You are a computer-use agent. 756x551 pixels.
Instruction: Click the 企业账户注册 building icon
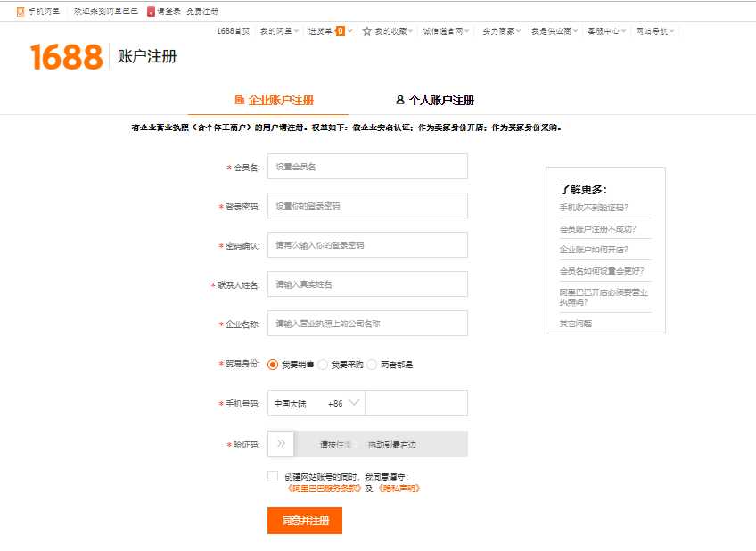pyautogui.click(x=240, y=100)
